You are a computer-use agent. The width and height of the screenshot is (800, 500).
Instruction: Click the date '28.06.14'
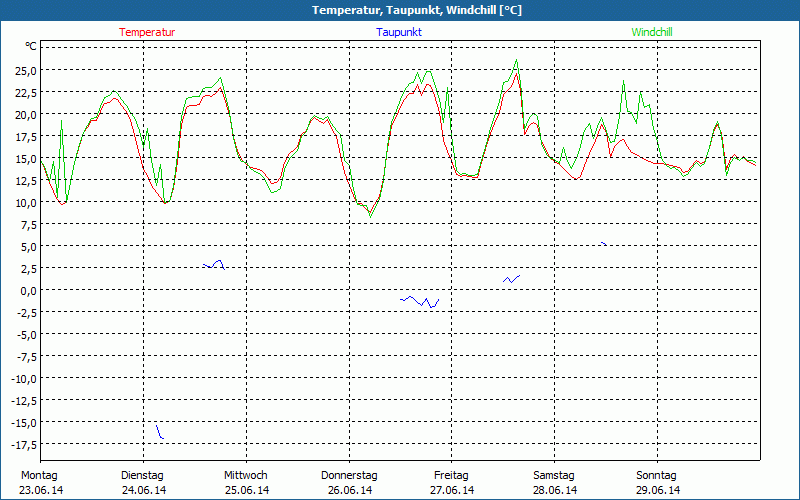[555, 490]
